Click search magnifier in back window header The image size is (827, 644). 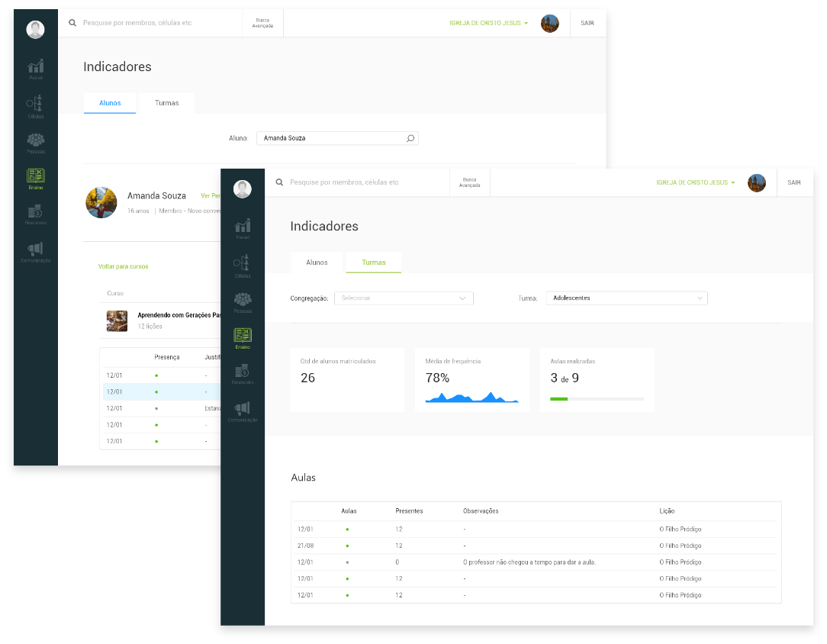[72, 23]
